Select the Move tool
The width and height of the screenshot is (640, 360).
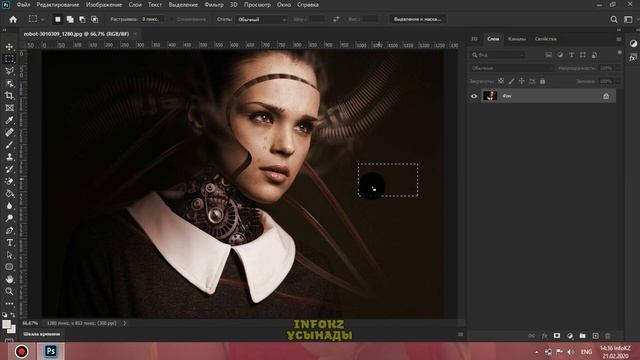(x=9, y=47)
